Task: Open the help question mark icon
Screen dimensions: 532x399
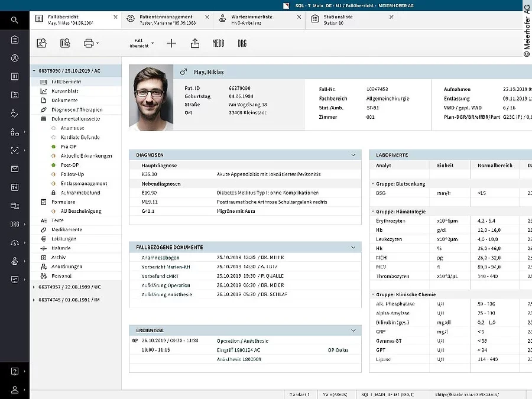Action: tap(14, 371)
